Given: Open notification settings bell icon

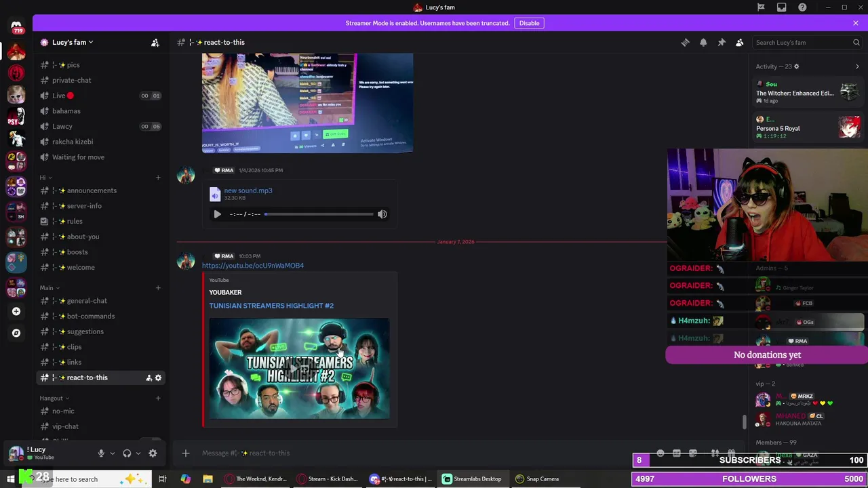Looking at the screenshot, I should tap(703, 42).
